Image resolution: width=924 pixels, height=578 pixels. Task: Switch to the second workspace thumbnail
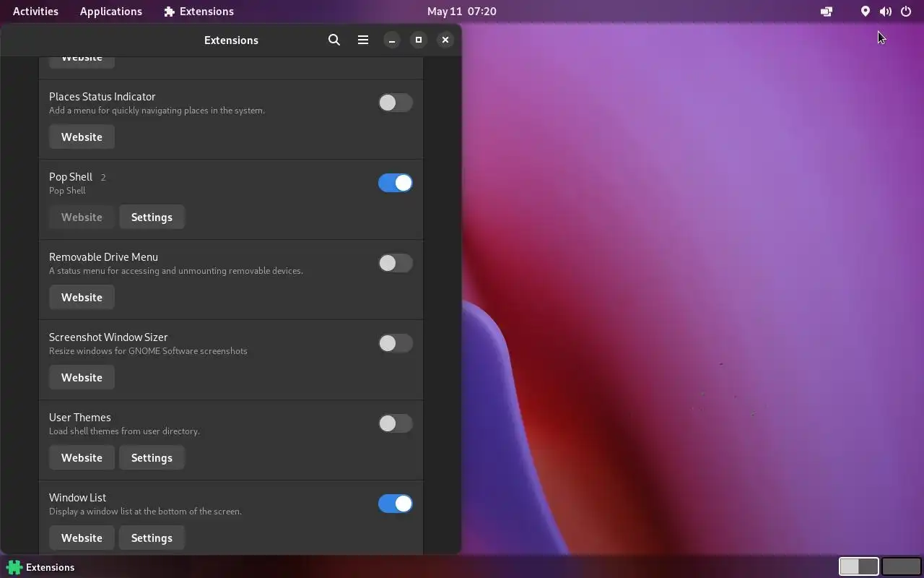click(902, 566)
